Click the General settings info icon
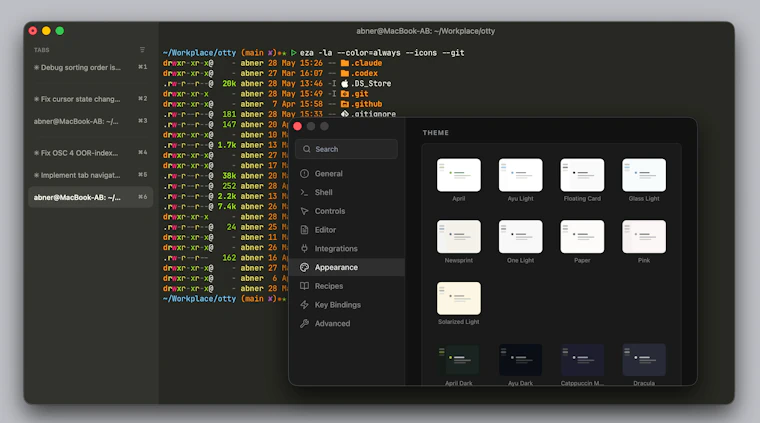This screenshot has height=423, width=760. pyautogui.click(x=304, y=173)
